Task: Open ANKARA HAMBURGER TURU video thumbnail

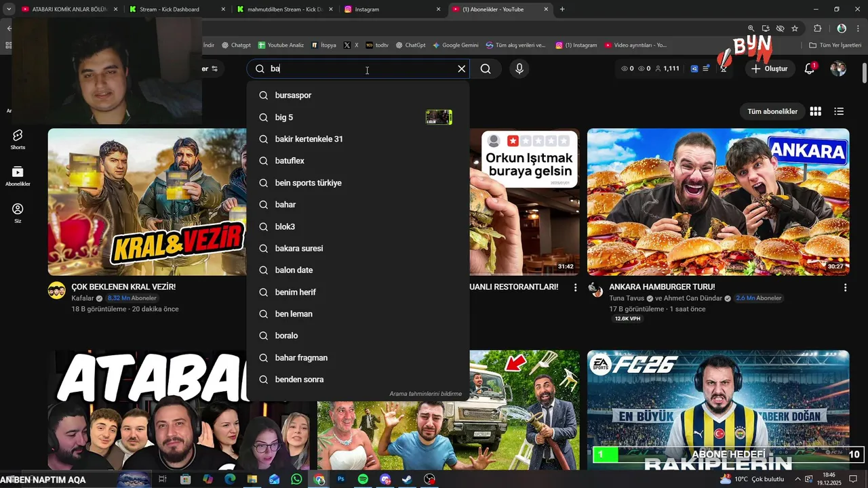Action: [x=718, y=202]
